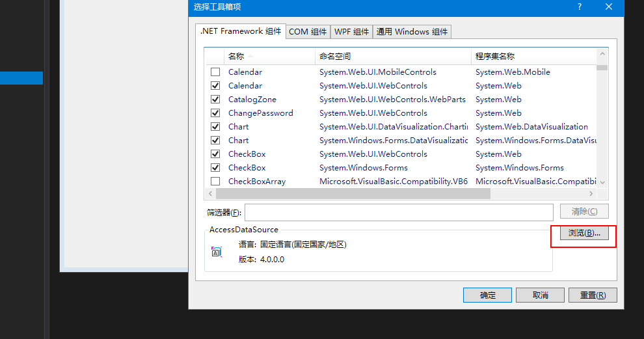The height and width of the screenshot is (339, 644).
Task: Uncheck Calendar System.Web.UI.WebControls checkbox
Action: click(x=215, y=85)
